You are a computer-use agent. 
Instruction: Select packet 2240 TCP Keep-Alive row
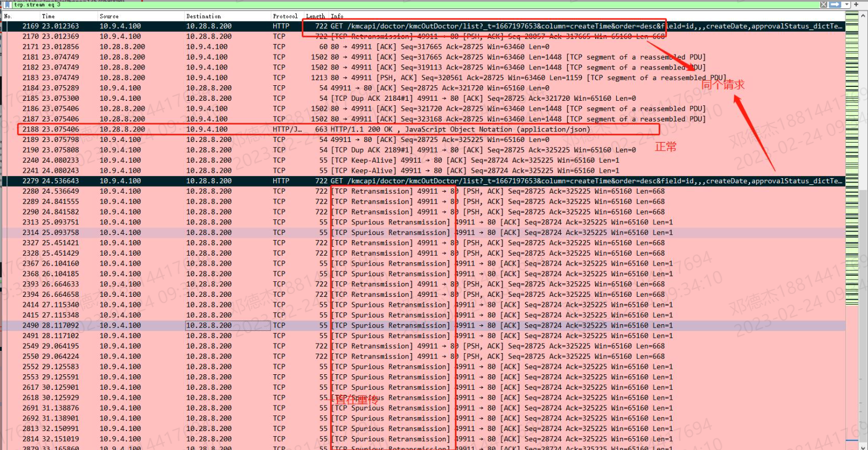423,160
